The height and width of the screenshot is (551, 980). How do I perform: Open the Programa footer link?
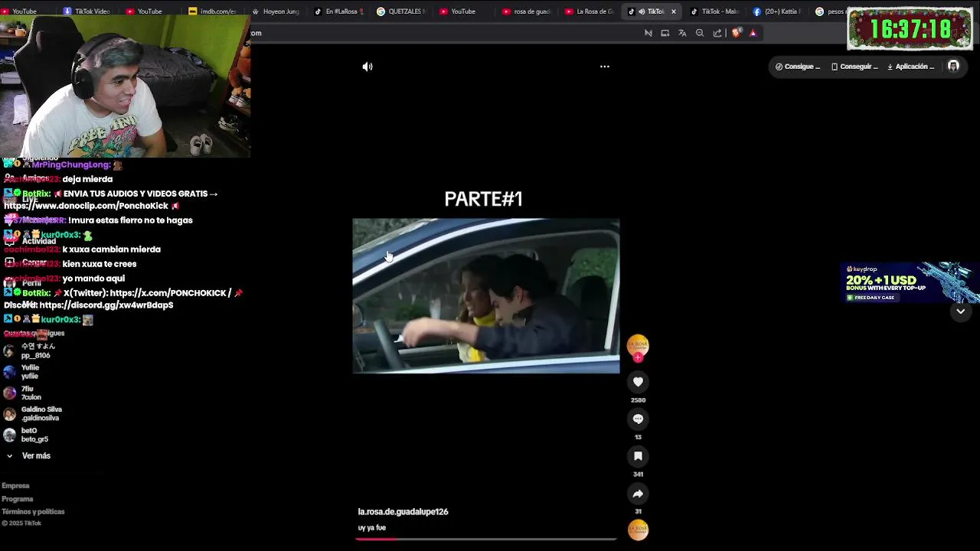tap(18, 499)
